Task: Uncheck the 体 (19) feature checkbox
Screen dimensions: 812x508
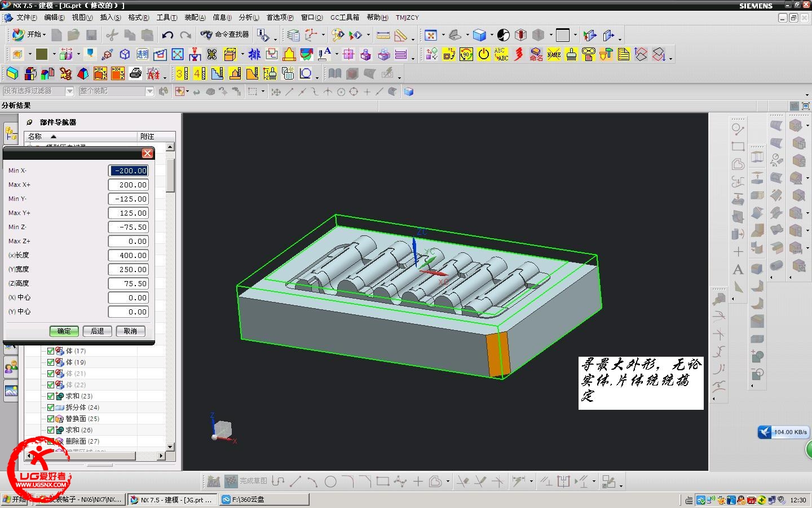Action: [51, 362]
